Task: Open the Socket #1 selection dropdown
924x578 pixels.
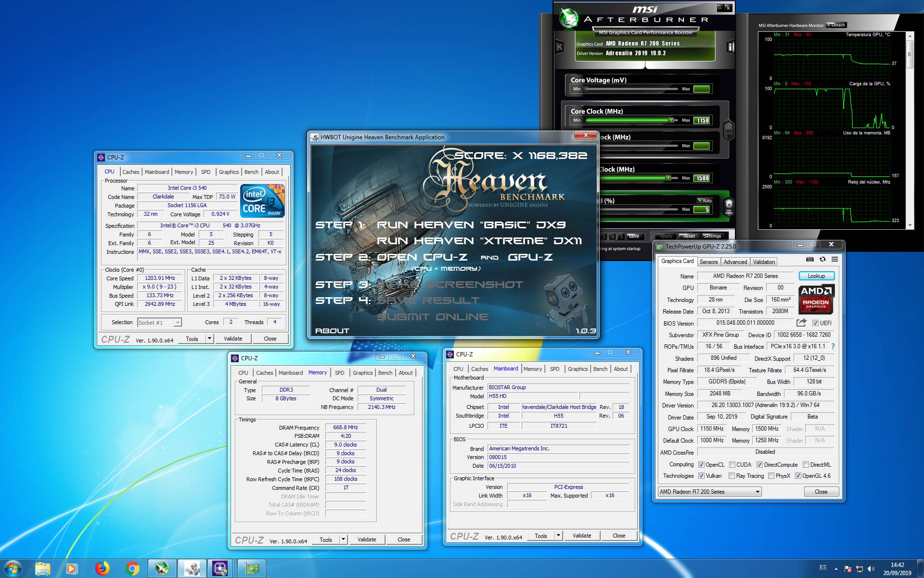Action: click(159, 322)
